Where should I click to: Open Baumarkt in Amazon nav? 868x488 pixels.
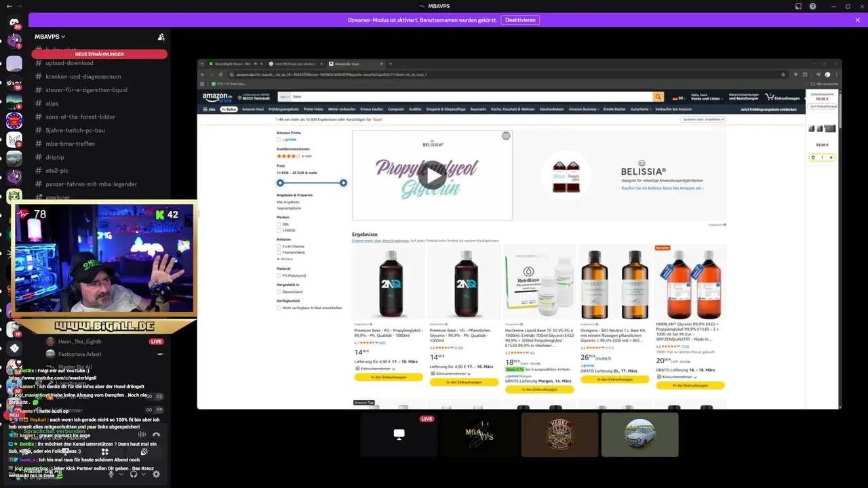[x=478, y=109]
